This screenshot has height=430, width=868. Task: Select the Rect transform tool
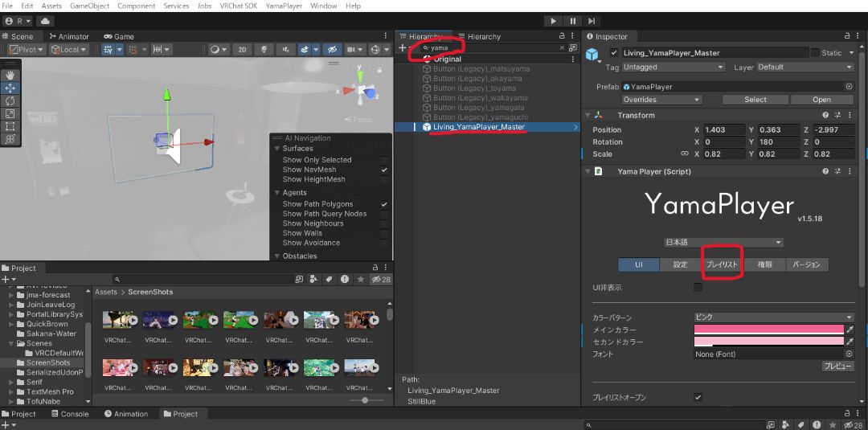[10, 126]
